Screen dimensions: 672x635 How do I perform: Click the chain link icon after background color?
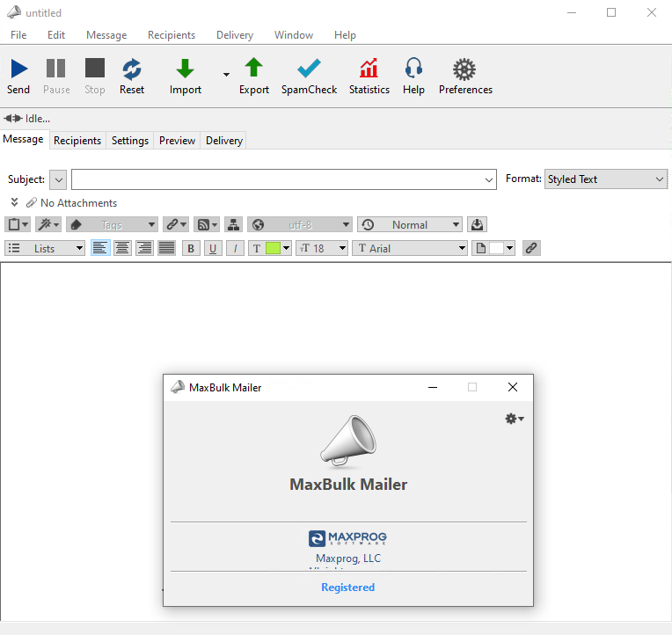coord(531,248)
